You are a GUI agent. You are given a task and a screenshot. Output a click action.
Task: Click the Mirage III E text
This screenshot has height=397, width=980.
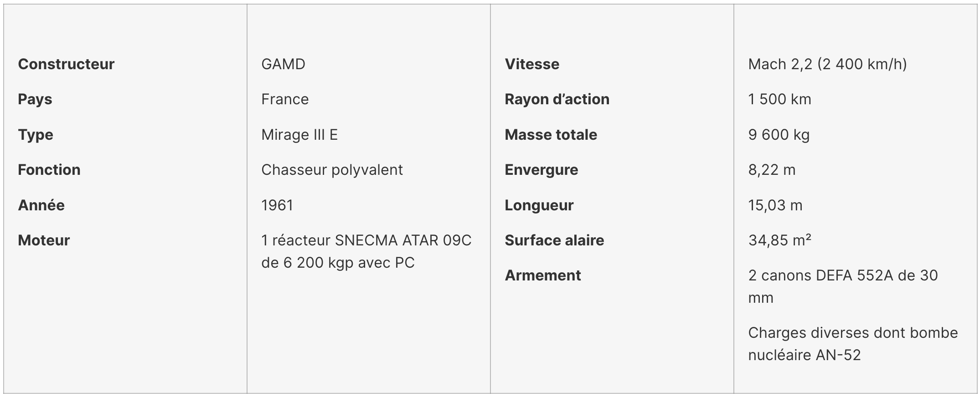(x=299, y=135)
